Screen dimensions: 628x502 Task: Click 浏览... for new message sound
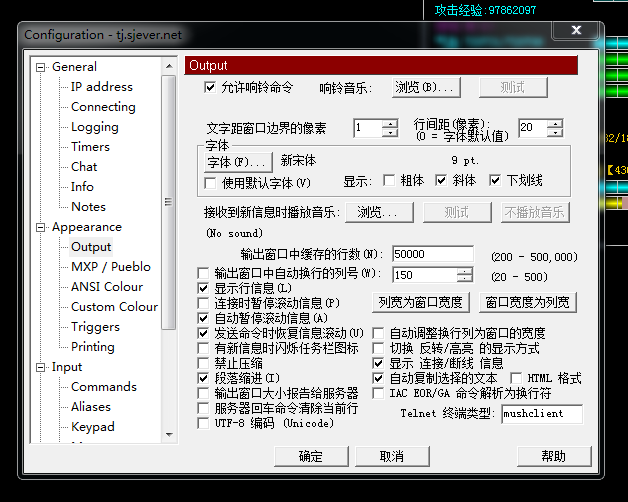coord(379,212)
